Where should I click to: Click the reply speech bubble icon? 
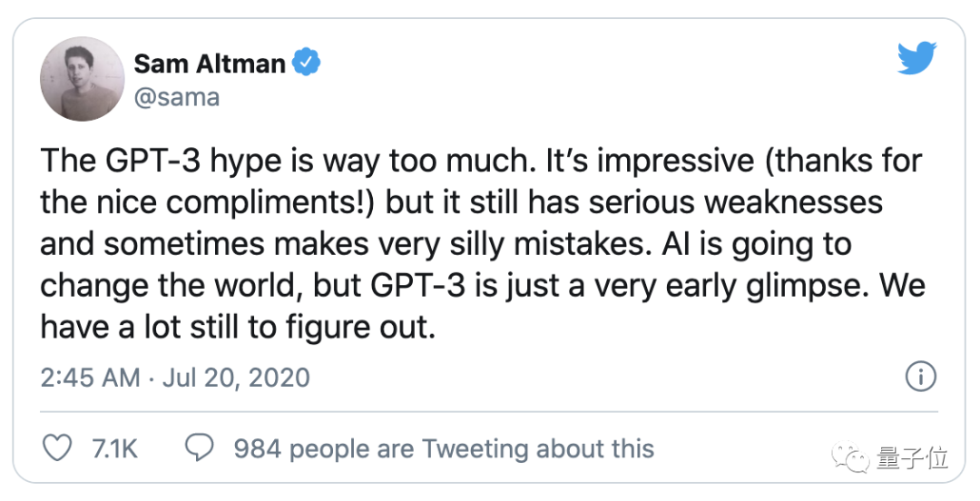click(199, 447)
